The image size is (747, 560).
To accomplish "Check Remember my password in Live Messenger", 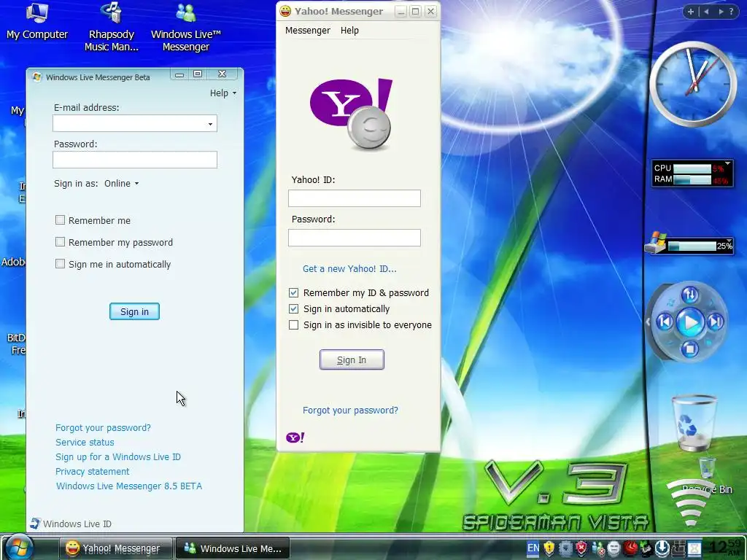I will click(60, 242).
